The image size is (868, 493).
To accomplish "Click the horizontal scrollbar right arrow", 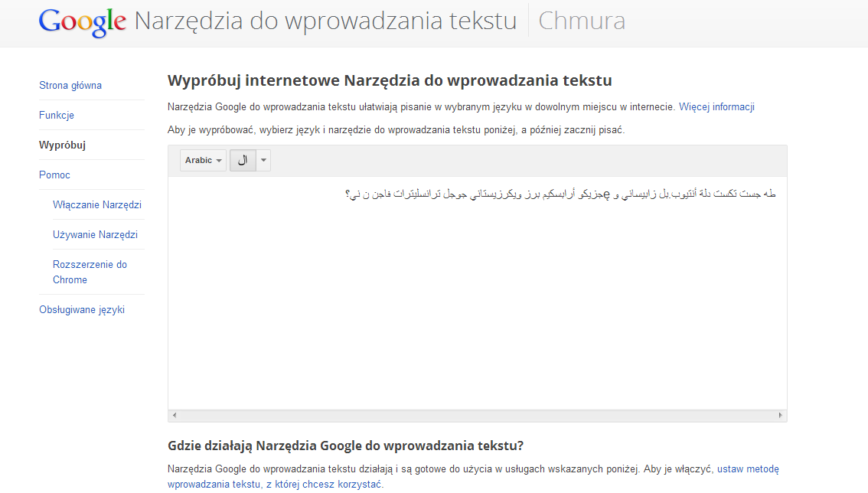I will click(x=781, y=415).
